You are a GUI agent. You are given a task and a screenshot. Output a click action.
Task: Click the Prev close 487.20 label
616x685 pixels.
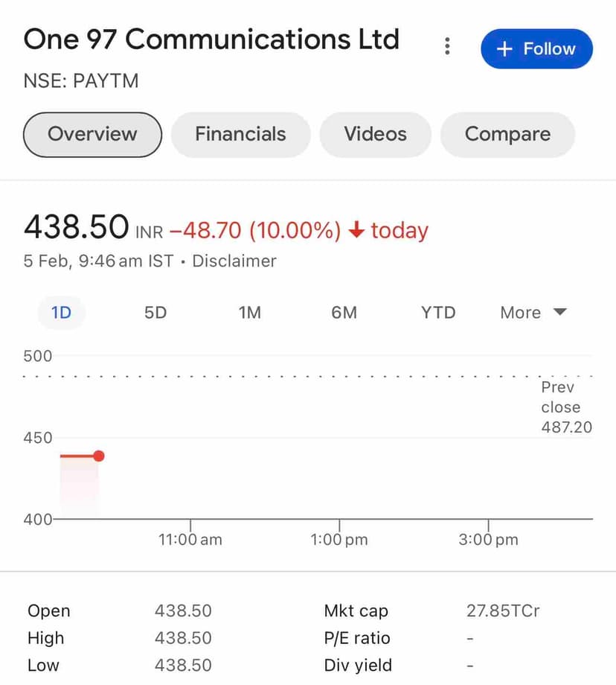[x=566, y=407]
